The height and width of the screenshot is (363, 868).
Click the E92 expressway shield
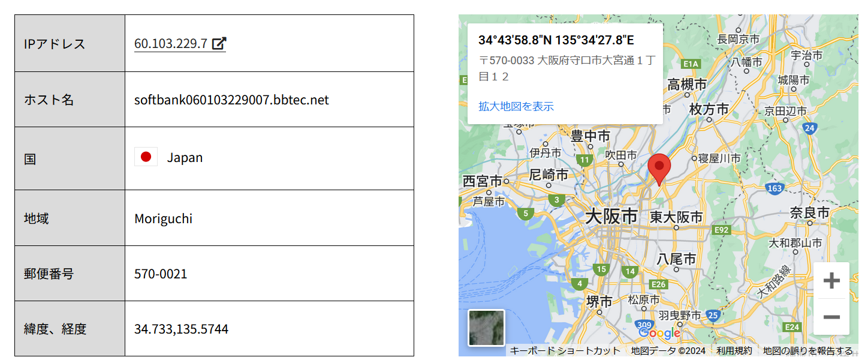click(x=721, y=230)
